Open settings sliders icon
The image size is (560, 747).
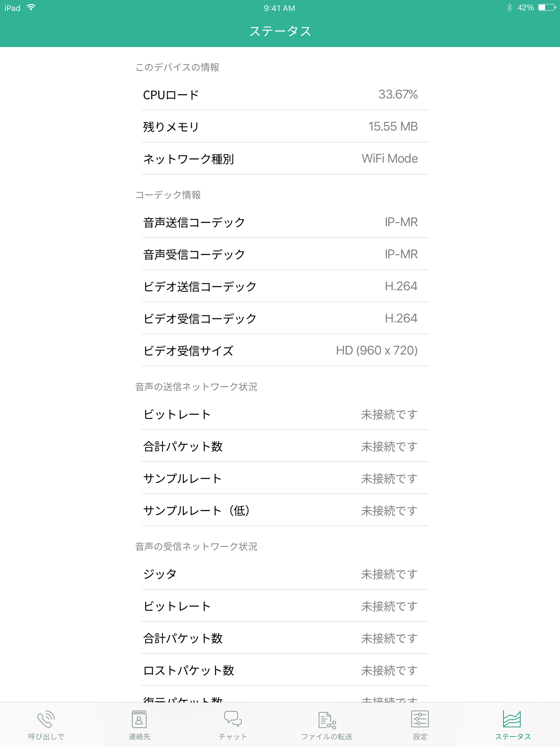[x=420, y=719]
